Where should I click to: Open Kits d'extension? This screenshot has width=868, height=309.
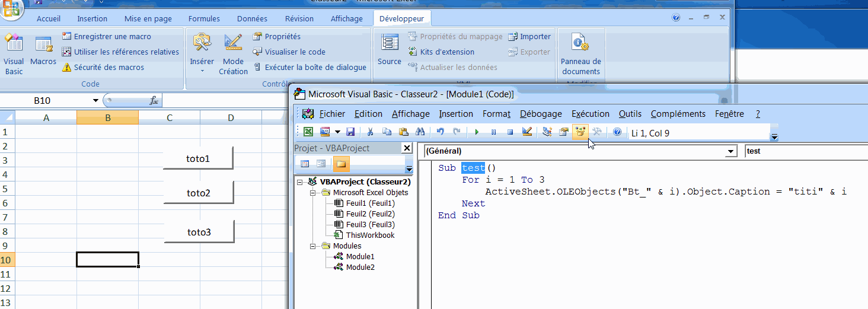(x=441, y=52)
